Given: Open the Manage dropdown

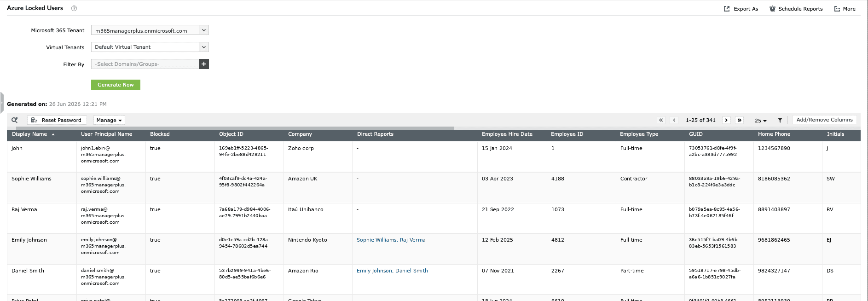Looking at the screenshot, I should click(x=109, y=120).
